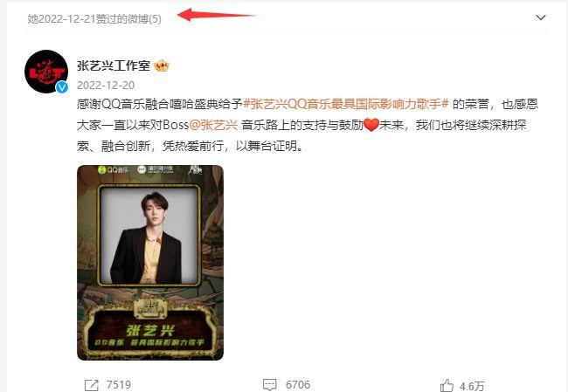Viewport: 568px width, 392px height.
Task: Click the crown membership icon beside username
Action: (x=162, y=65)
